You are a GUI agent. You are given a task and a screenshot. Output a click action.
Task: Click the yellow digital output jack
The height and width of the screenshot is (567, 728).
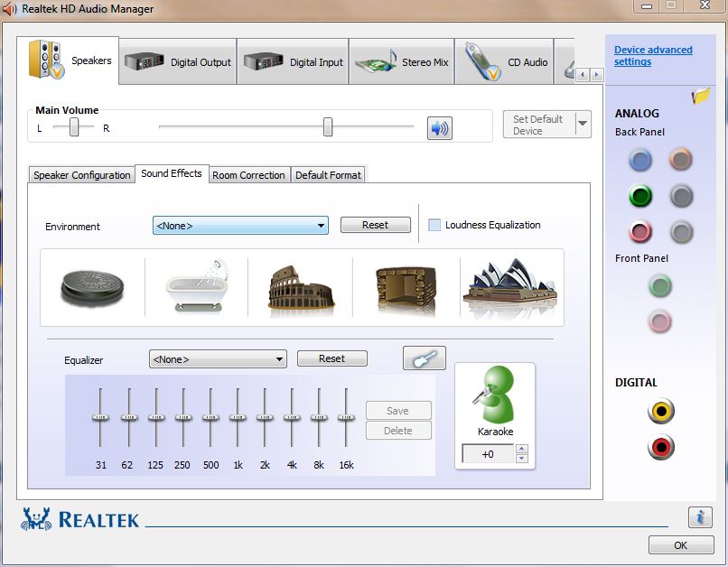pyautogui.click(x=661, y=412)
